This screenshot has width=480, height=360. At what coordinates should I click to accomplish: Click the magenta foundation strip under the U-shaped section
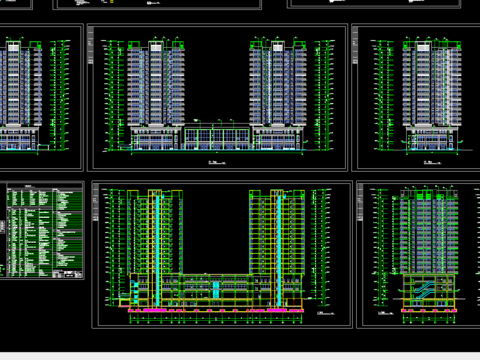pos(216,310)
